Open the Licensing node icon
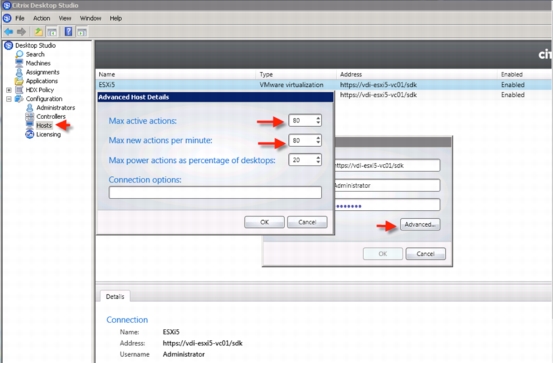Image resolution: width=554 pixels, height=365 pixels. point(30,134)
